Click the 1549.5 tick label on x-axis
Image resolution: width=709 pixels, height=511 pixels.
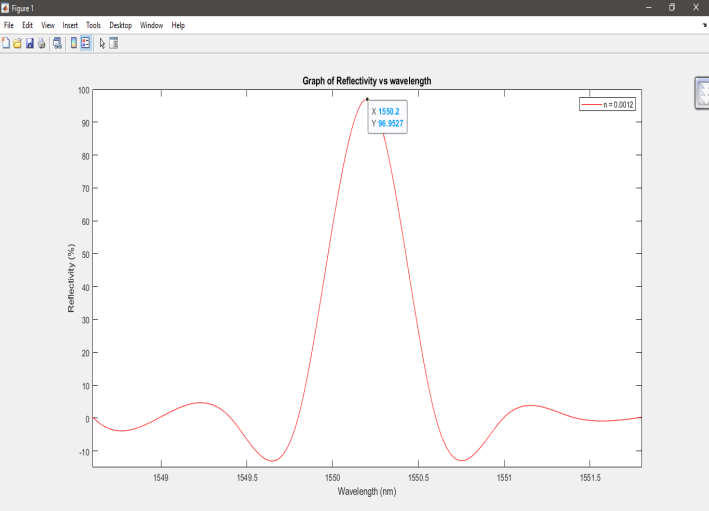(x=247, y=478)
